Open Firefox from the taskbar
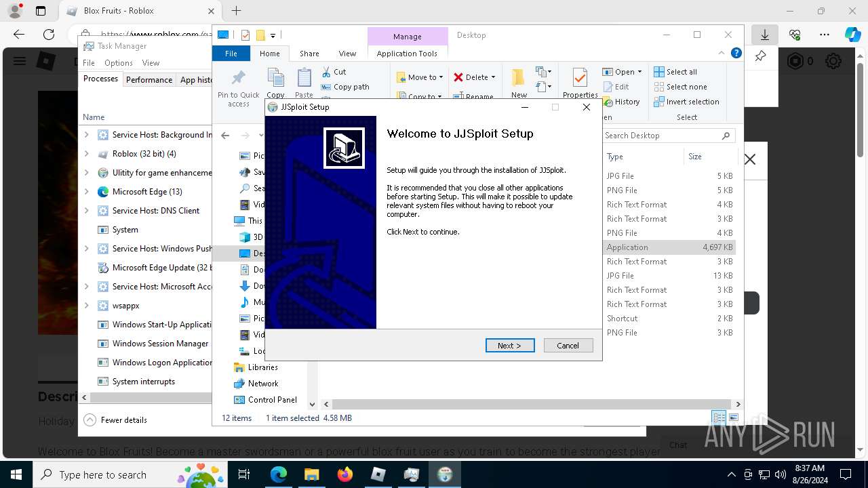 [x=345, y=474]
